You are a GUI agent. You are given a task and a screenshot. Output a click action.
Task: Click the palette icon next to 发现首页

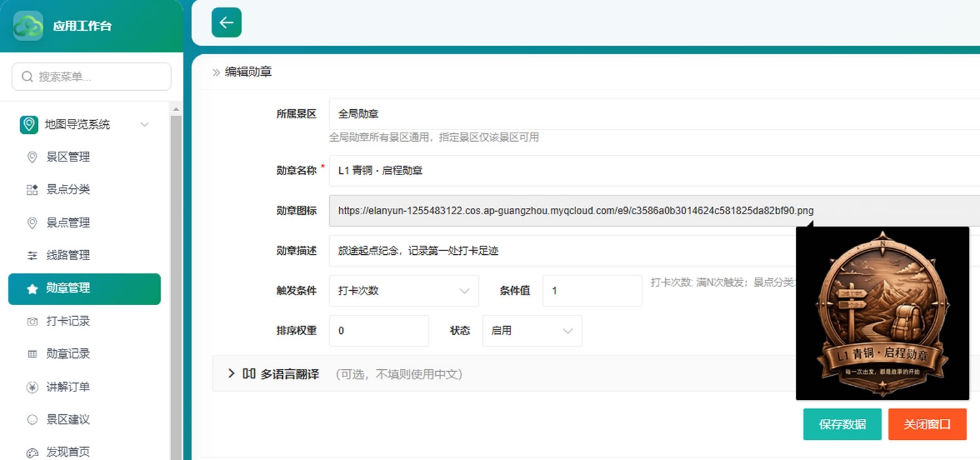point(32,453)
